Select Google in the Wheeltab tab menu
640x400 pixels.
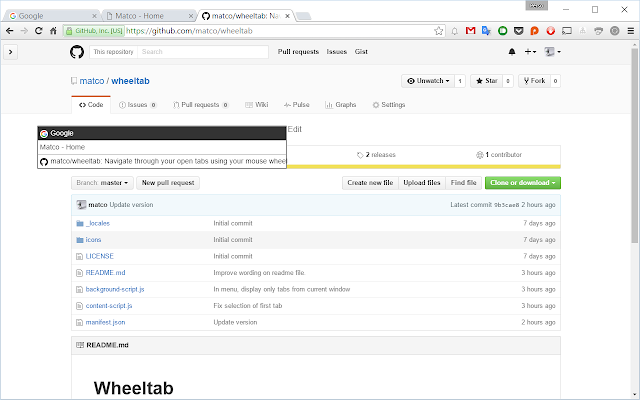pos(162,133)
